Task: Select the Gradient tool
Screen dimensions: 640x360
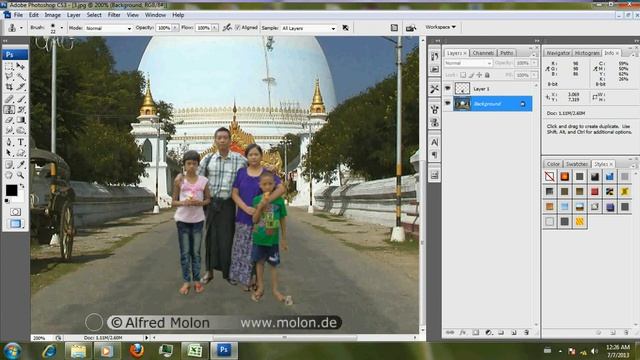Action: click(x=20, y=120)
